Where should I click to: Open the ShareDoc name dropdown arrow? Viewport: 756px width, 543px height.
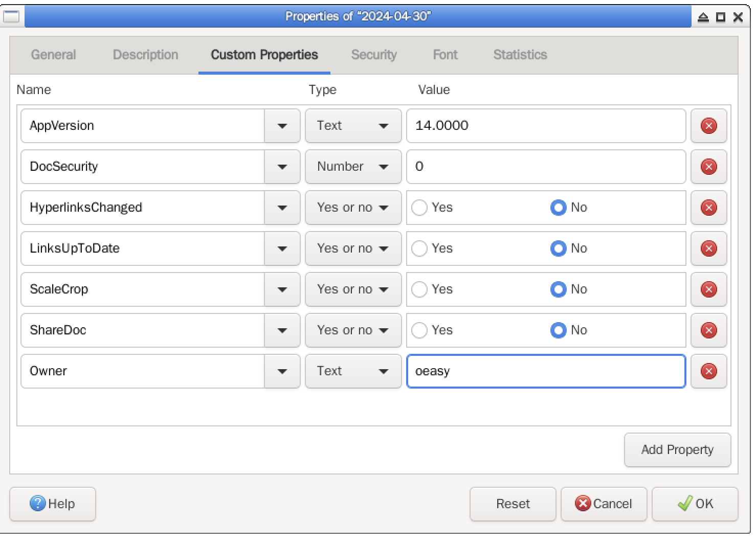tap(282, 330)
